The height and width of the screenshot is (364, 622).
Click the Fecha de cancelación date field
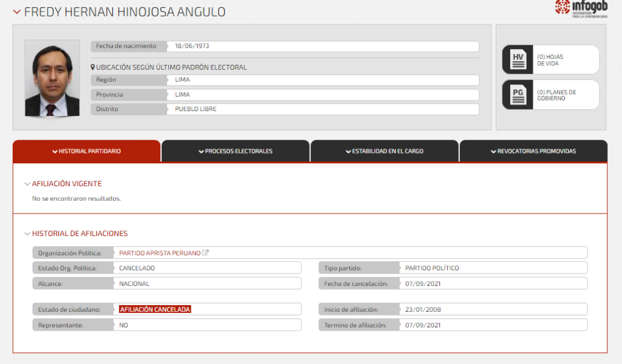point(492,283)
